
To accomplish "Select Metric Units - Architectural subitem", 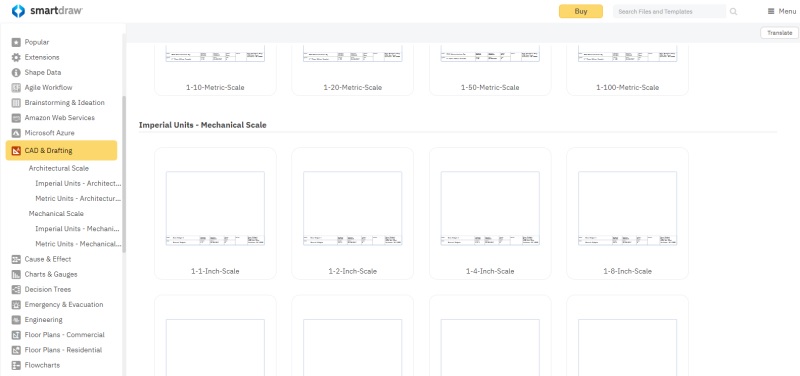I will (78, 198).
